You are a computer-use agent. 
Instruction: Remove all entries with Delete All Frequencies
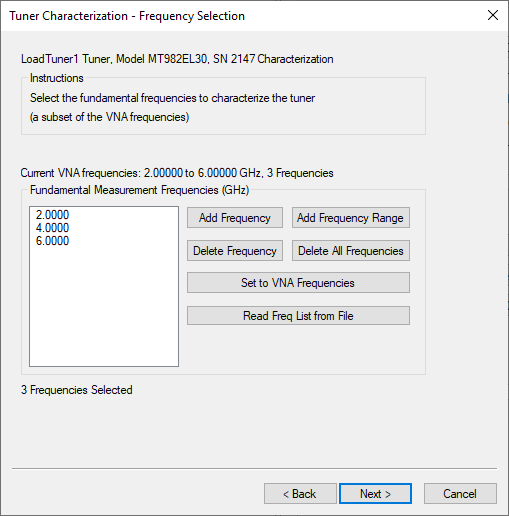click(351, 251)
